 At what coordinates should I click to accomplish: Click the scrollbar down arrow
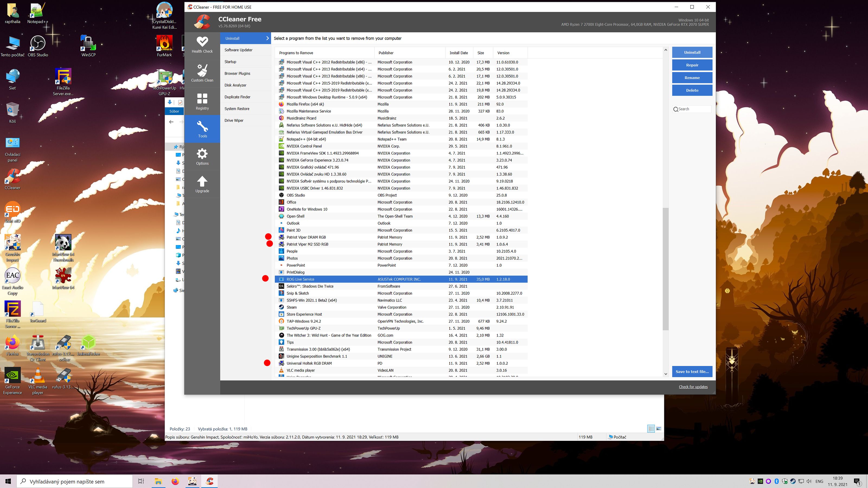[x=665, y=374]
